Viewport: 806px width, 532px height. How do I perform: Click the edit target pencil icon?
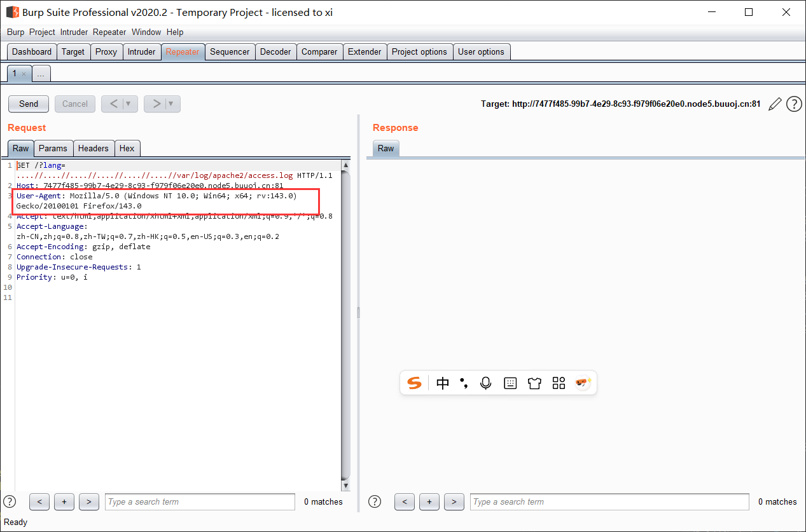[775, 104]
